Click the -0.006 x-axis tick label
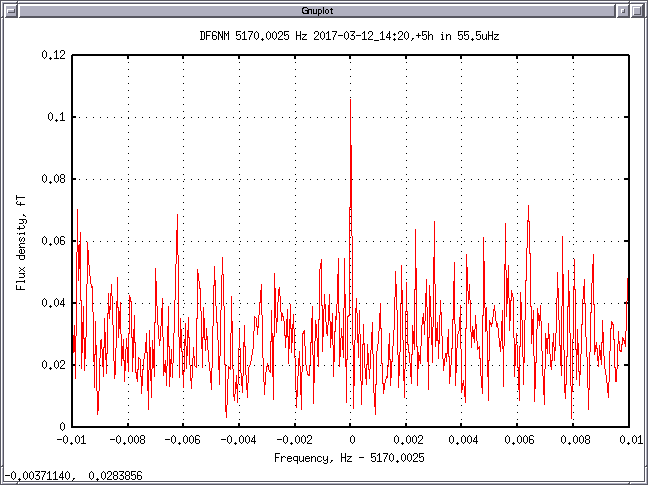The image size is (648, 485). point(182,439)
